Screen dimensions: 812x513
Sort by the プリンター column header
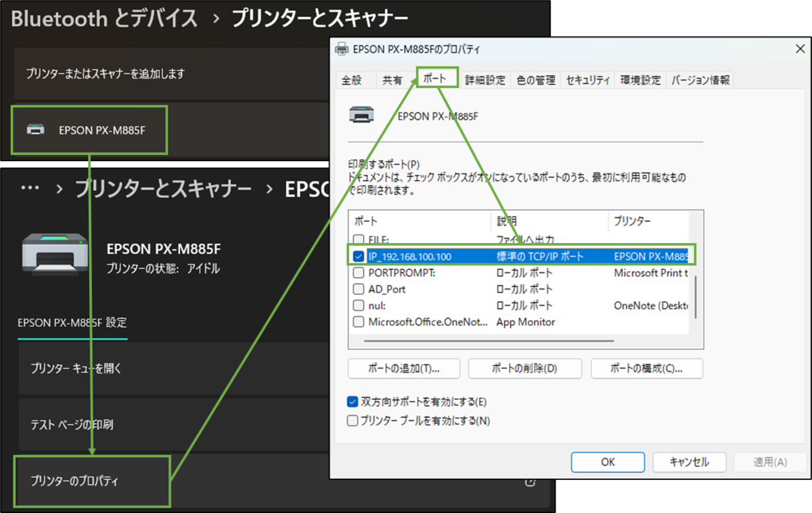[648, 221]
